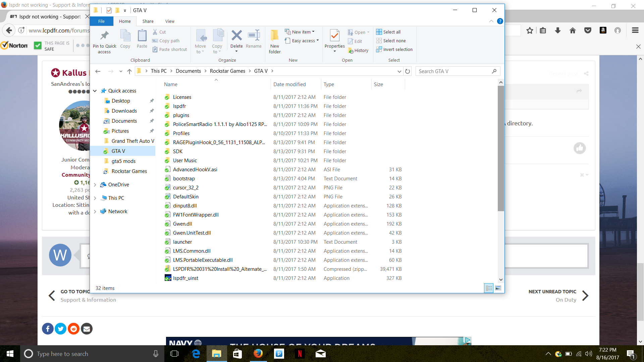644x362 pixels.
Task: Click Select all in ribbon
Action: (x=388, y=32)
